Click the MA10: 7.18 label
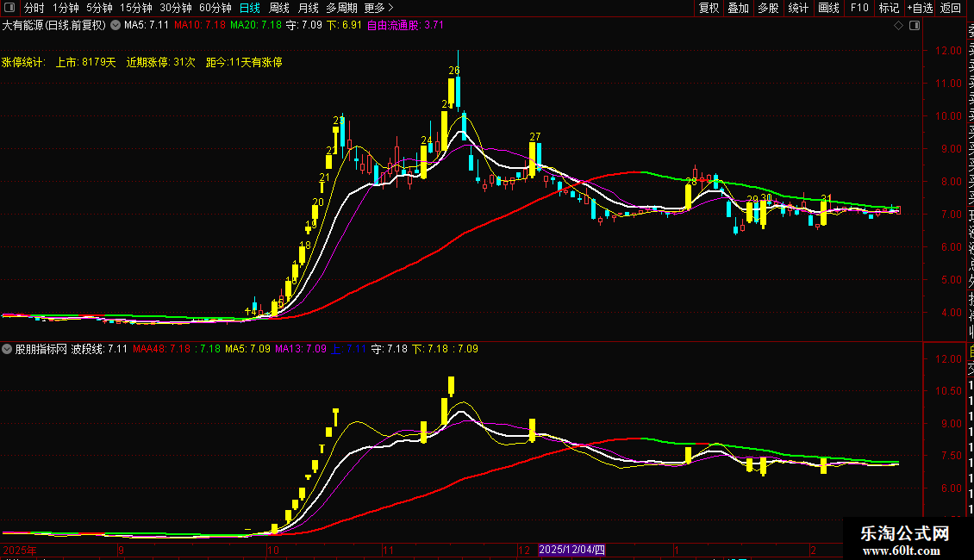This screenshot has width=974, height=560. (200, 26)
